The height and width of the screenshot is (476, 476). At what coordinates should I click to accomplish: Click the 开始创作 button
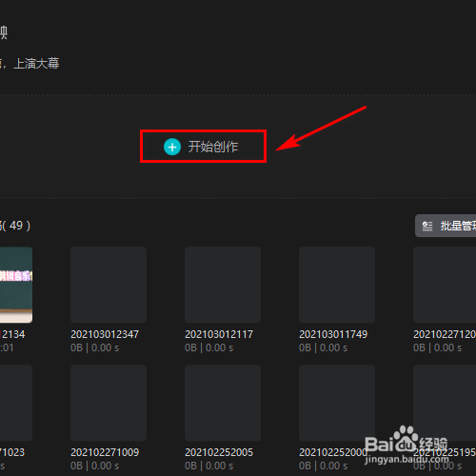[x=203, y=147]
